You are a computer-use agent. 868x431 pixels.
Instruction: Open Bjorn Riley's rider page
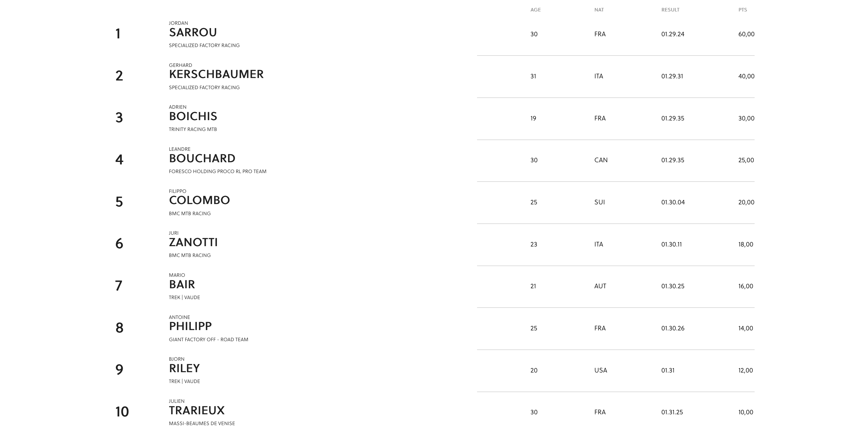(184, 368)
